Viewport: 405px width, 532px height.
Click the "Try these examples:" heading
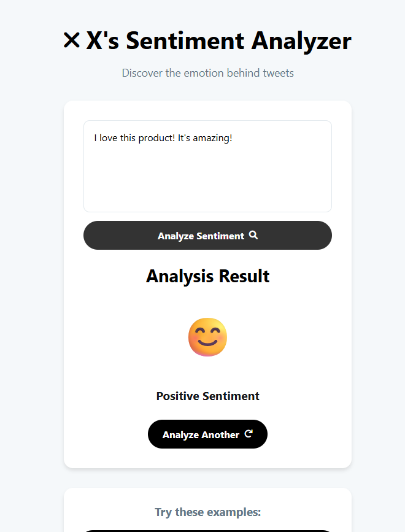tap(207, 512)
